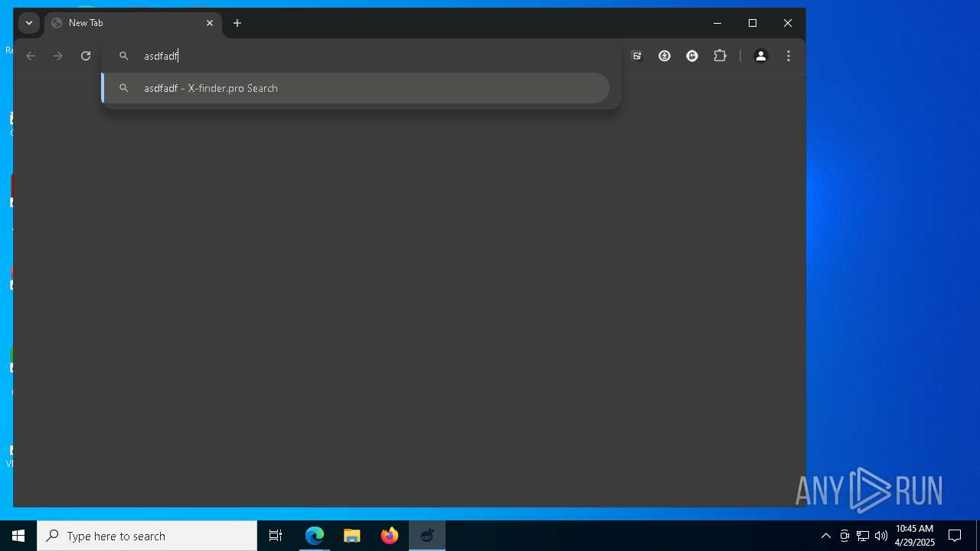Show hidden system tray icons
980x551 pixels.
pyautogui.click(x=825, y=536)
